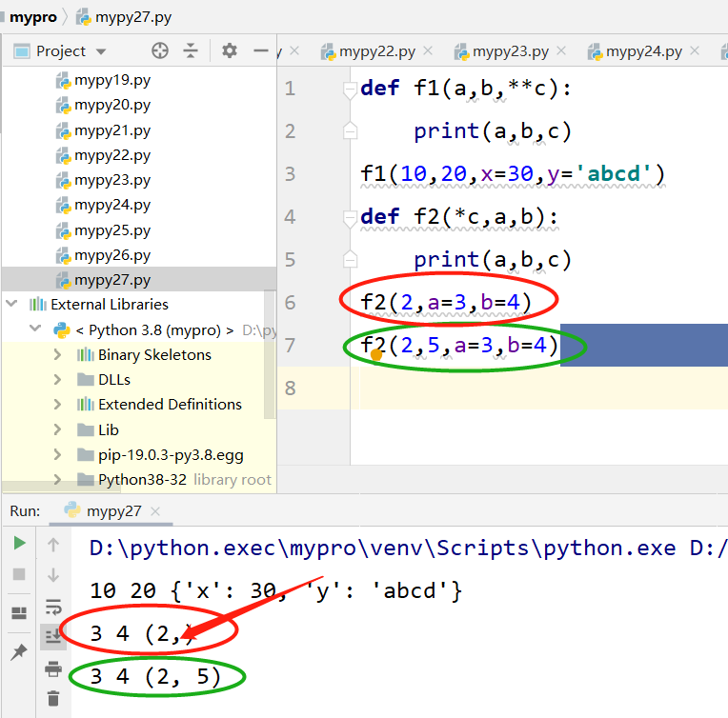Viewport: 728px width, 718px height.
Task: Expand the DLLs folder
Action: (57, 380)
